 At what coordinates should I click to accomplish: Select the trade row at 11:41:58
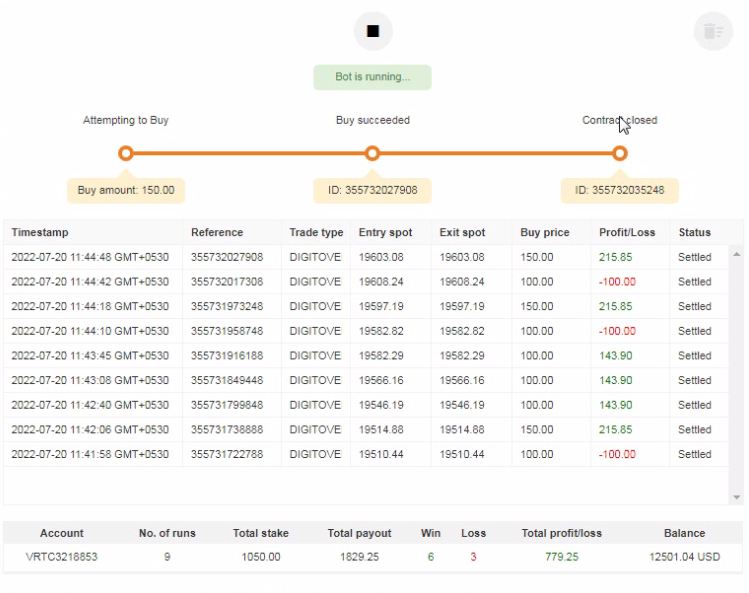click(90, 454)
